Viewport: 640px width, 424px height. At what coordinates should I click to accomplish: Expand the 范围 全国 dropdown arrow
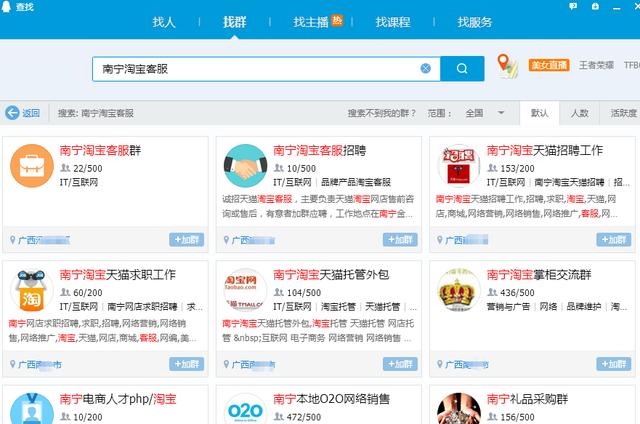pos(501,113)
